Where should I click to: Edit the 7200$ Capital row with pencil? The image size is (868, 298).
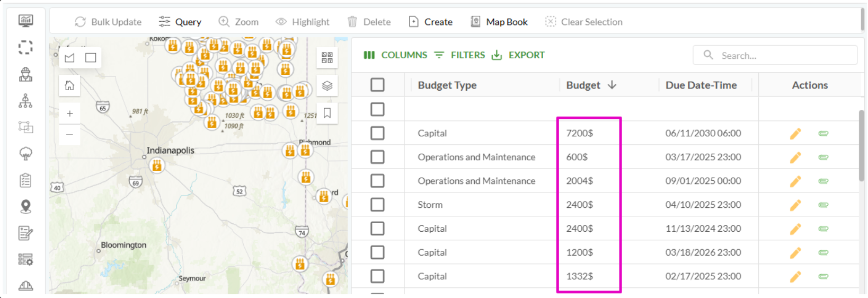(795, 134)
